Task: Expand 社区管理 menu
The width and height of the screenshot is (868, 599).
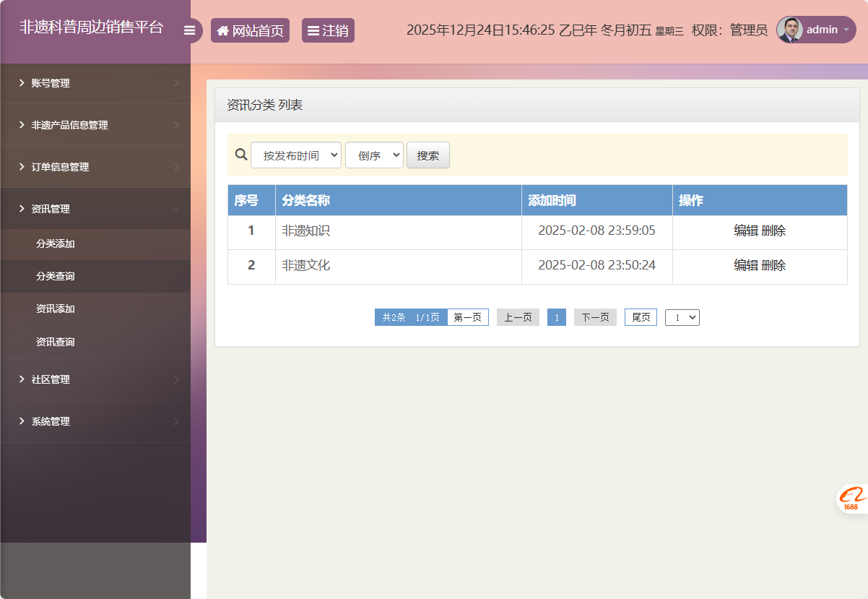Action: click(95, 379)
